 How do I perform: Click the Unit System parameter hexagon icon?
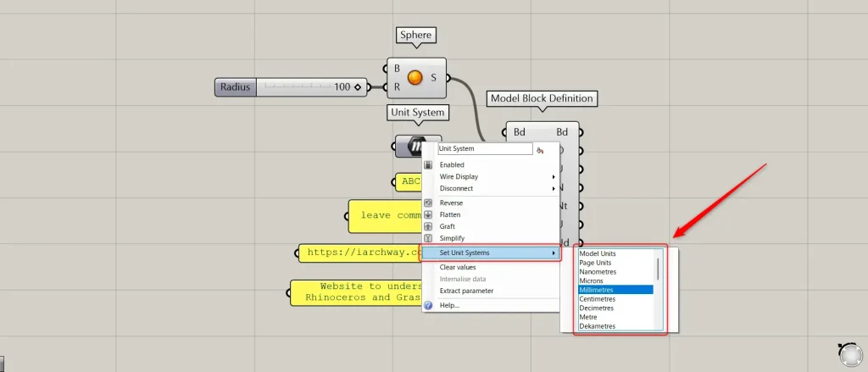[415, 147]
